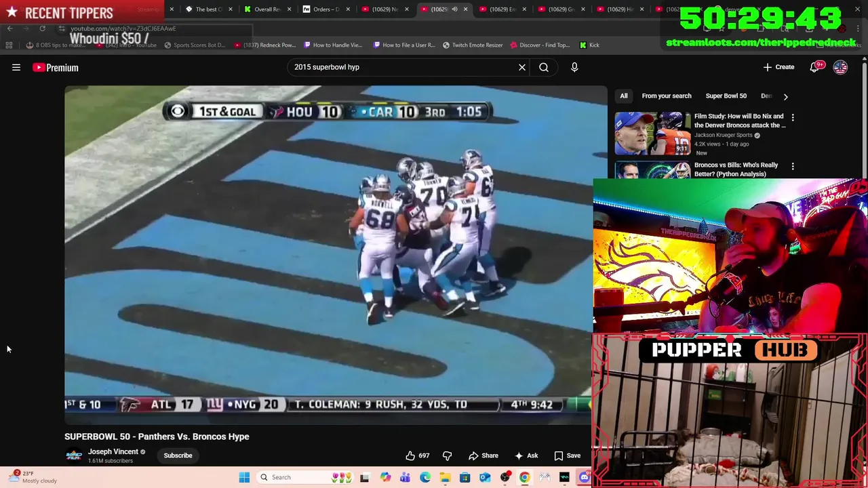Show more filter chips with right arrow

click(x=785, y=96)
